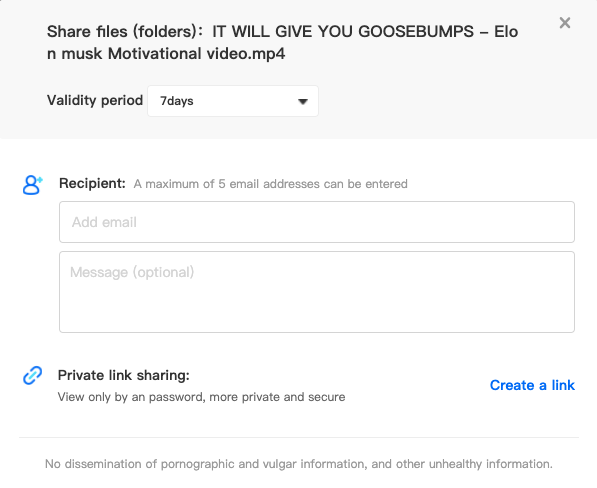Viewport: 597px width, 488px height.
Task: Click into the Message (optional) box
Action: click(317, 292)
